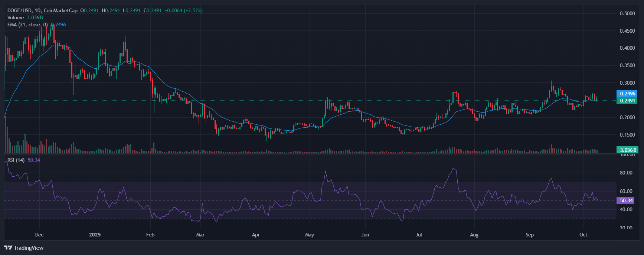The width and height of the screenshot is (644, 255).
Task: Click the blue 0.2496 EMA price-axis tag
Action: (x=627, y=94)
